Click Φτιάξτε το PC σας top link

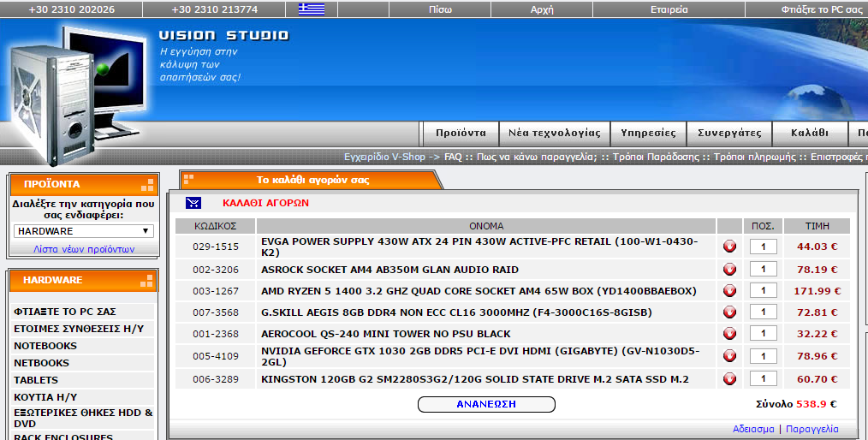(x=822, y=9)
